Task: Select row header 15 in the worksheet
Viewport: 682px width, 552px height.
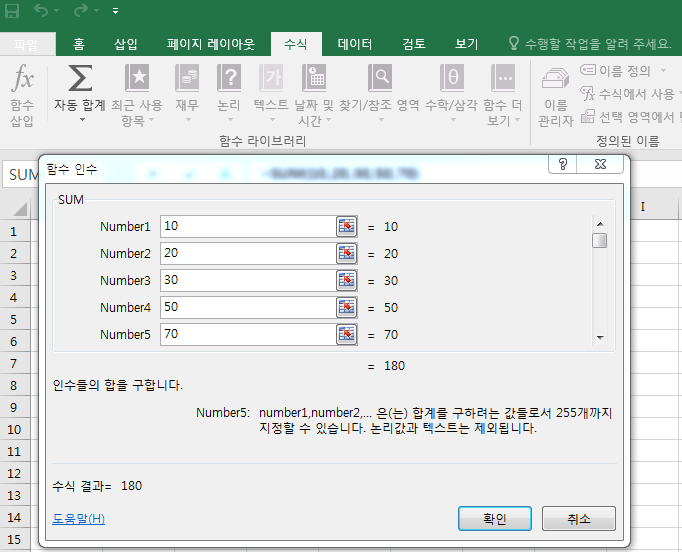Action: coord(14,539)
